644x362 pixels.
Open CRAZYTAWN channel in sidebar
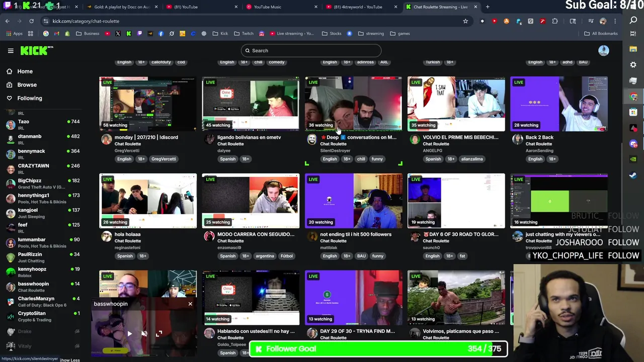[x=43, y=168]
